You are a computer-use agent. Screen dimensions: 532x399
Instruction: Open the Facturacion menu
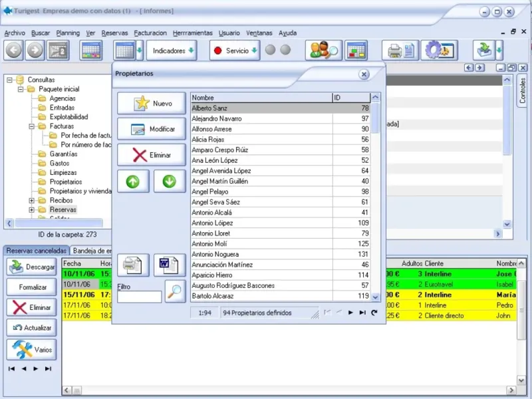[150, 33]
